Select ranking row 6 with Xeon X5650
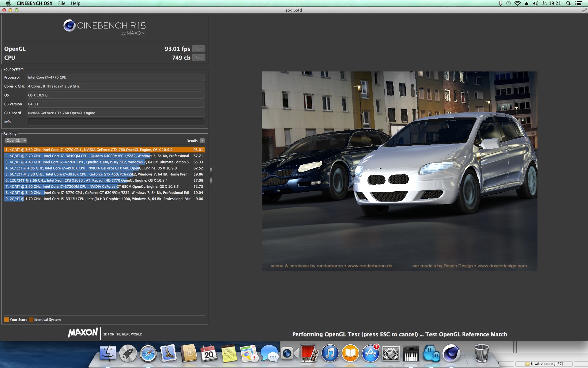This screenshot has height=368, width=588. pyautogui.click(x=104, y=180)
